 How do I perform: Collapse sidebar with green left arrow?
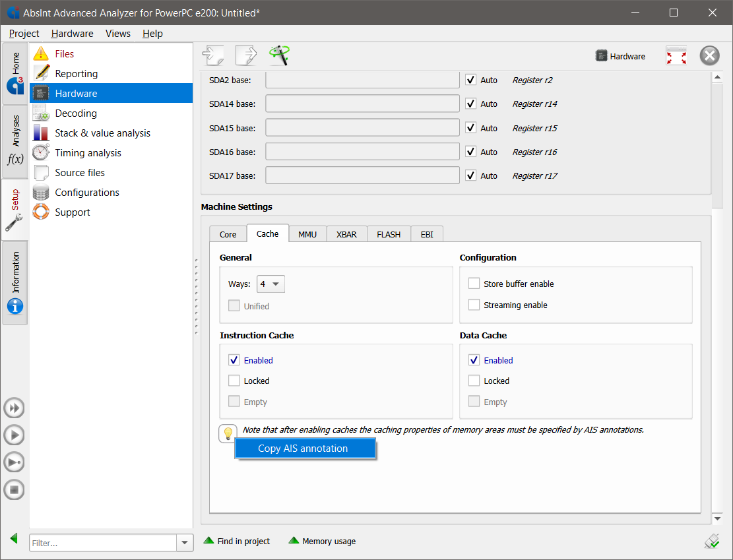tap(14, 538)
